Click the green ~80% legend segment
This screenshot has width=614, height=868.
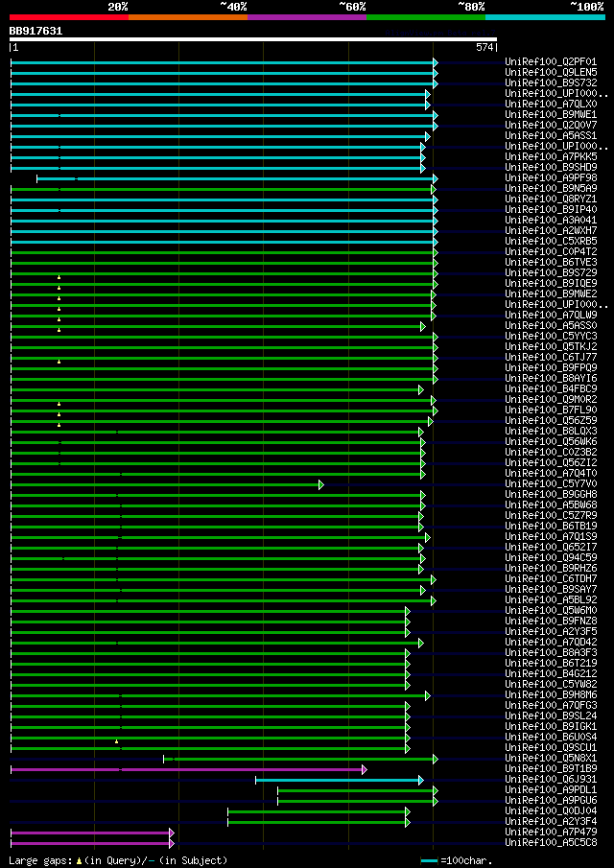pyautogui.click(x=426, y=17)
